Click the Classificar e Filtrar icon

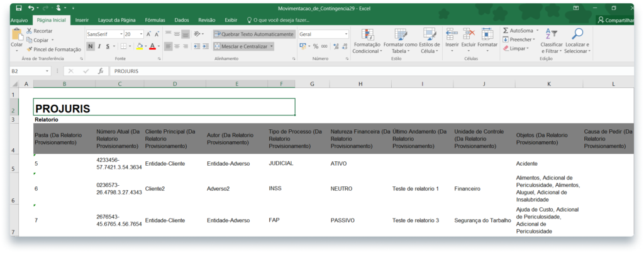click(551, 35)
